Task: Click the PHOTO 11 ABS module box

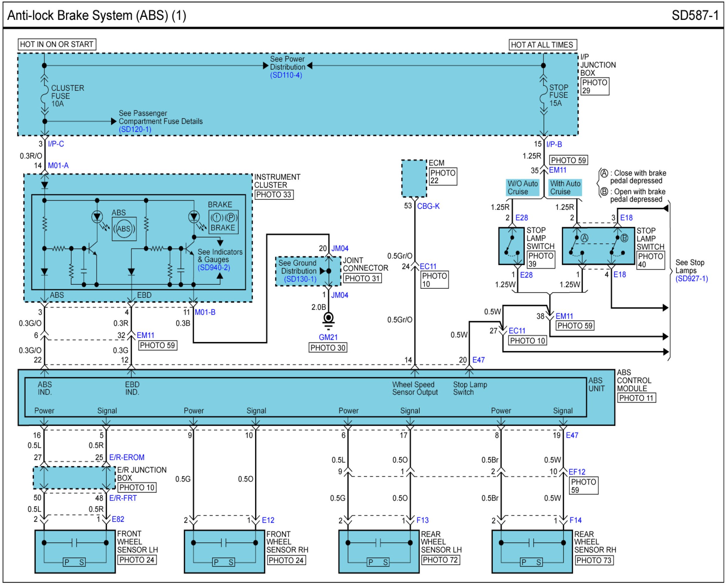Action: click(637, 398)
